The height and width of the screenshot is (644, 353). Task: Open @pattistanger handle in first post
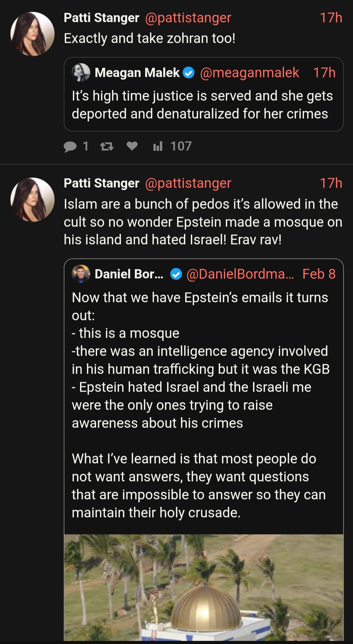[188, 18]
